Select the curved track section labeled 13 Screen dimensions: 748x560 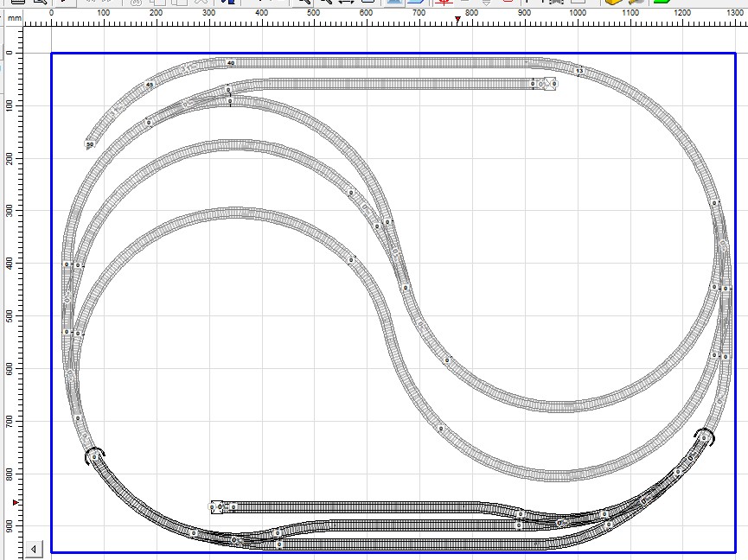tap(579, 70)
